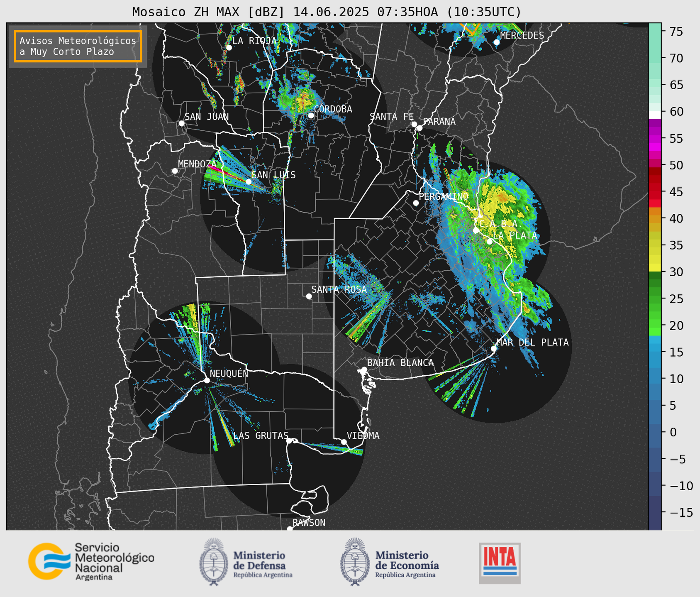Click the Avisos Meteorológicos a Muy Corto Plazo box

78,46
